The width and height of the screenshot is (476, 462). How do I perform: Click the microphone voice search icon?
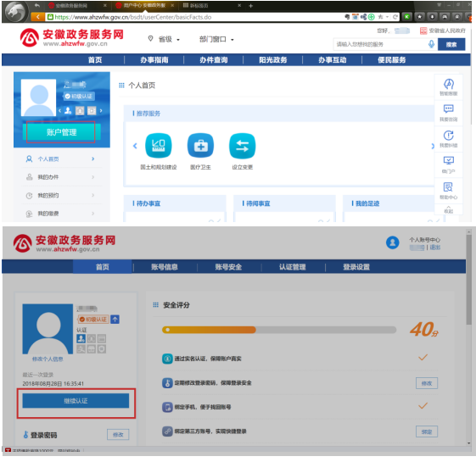click(431, 44)
